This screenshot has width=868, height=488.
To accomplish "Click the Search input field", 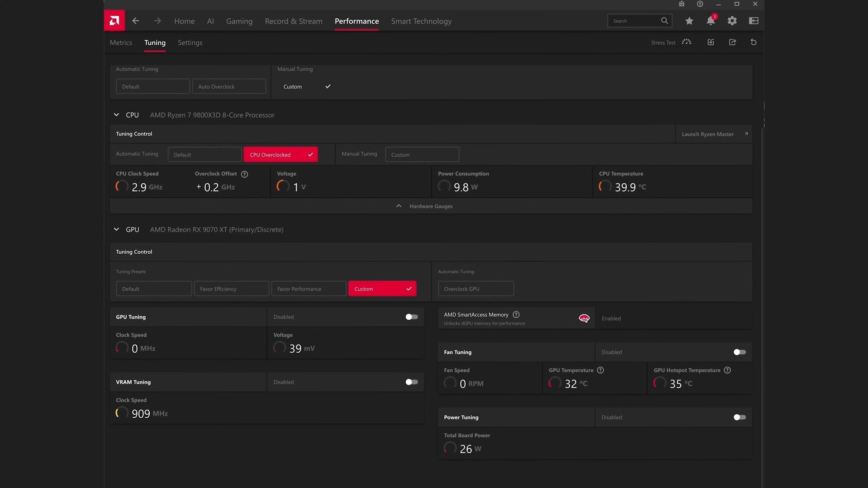I will coord(635,21).
